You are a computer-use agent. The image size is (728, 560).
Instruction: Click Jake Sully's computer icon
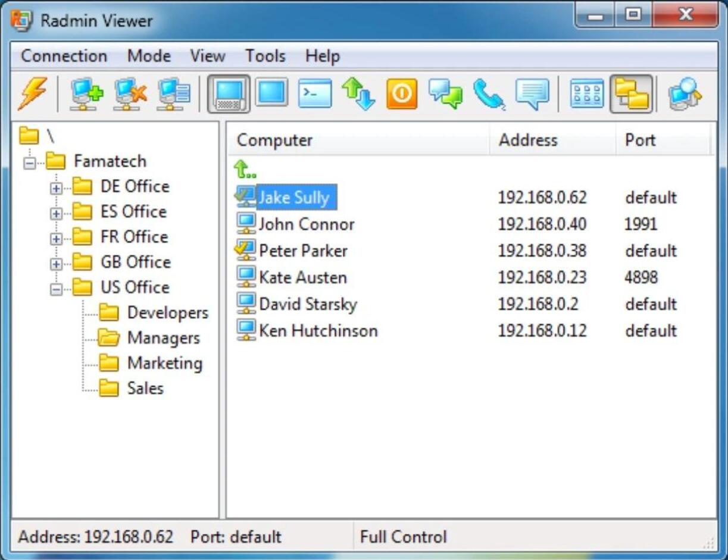(x=245, y=196)
